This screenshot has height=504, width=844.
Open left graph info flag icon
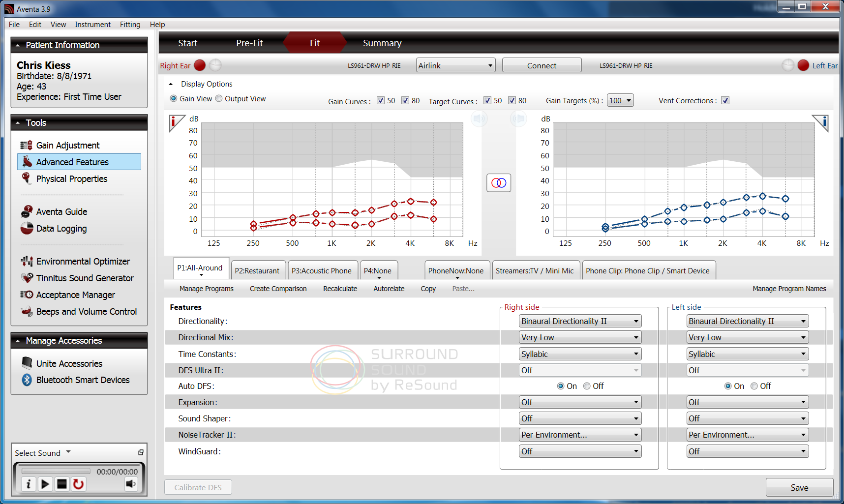tap(821, 122)
